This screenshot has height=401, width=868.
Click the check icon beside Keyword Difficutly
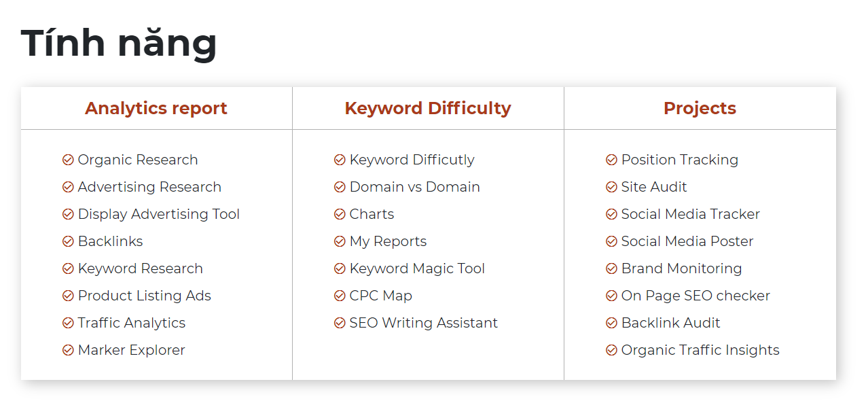[x=340, y=160]
